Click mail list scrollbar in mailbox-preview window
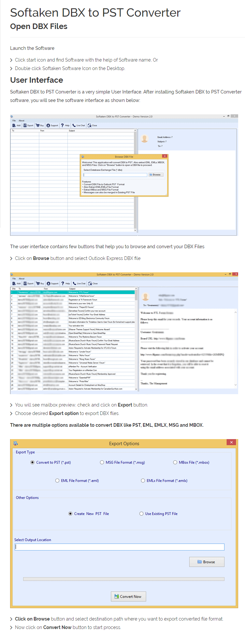Screen dimensions: 245x644 coord(136,339)
